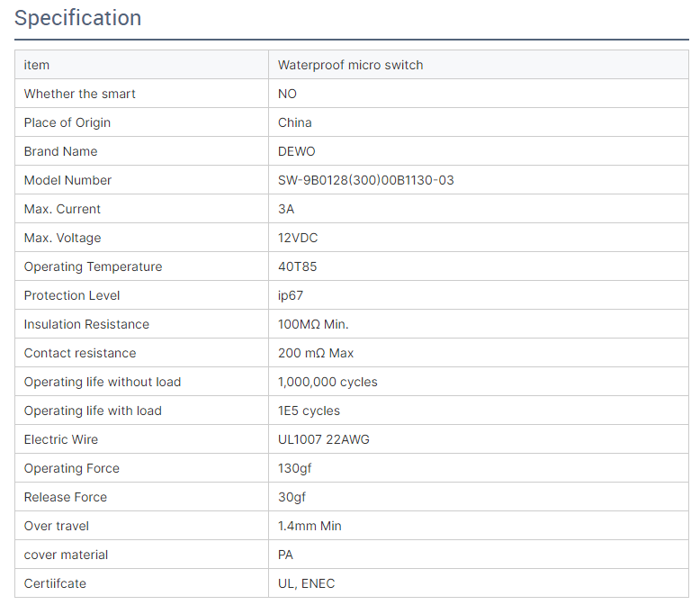Click the 1,000,000 cycles value
This screenshot has width=700, height=614.
point(328,382)
